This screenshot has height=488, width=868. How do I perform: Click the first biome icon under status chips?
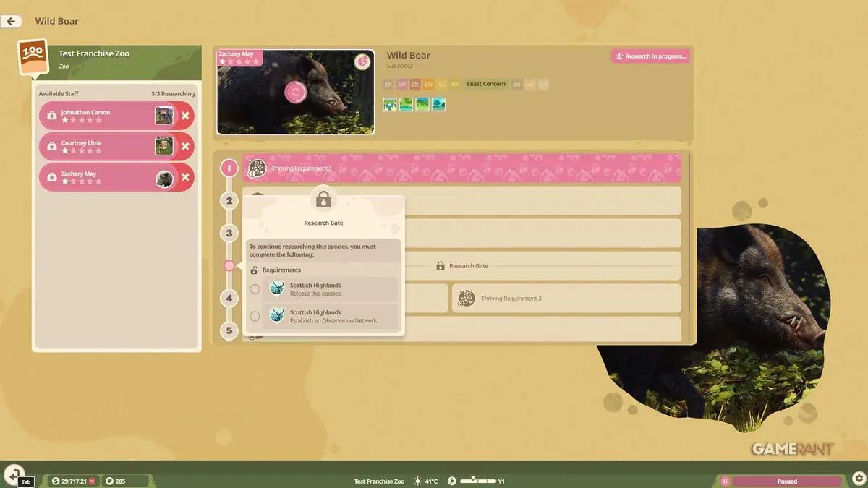pyautogui.click(x=390, y=105)
